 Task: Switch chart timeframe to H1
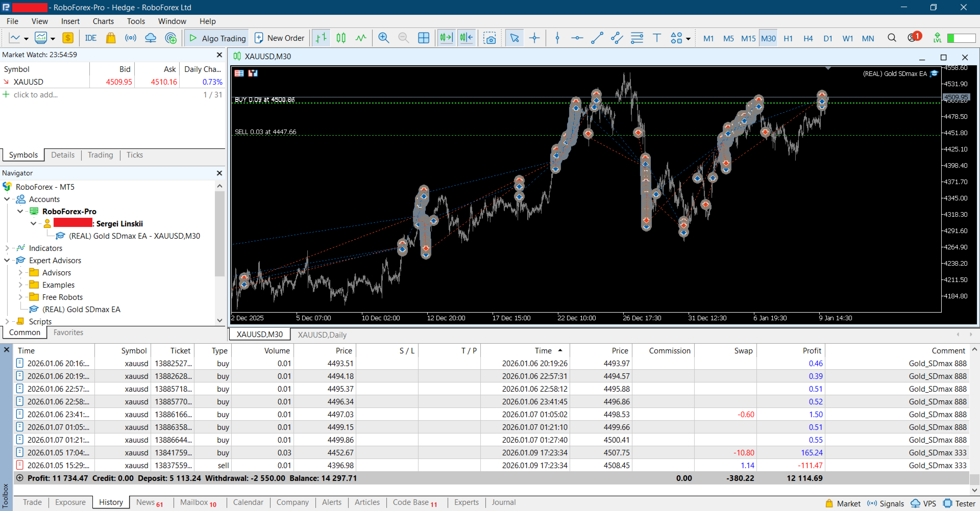[x=788, y=38]
